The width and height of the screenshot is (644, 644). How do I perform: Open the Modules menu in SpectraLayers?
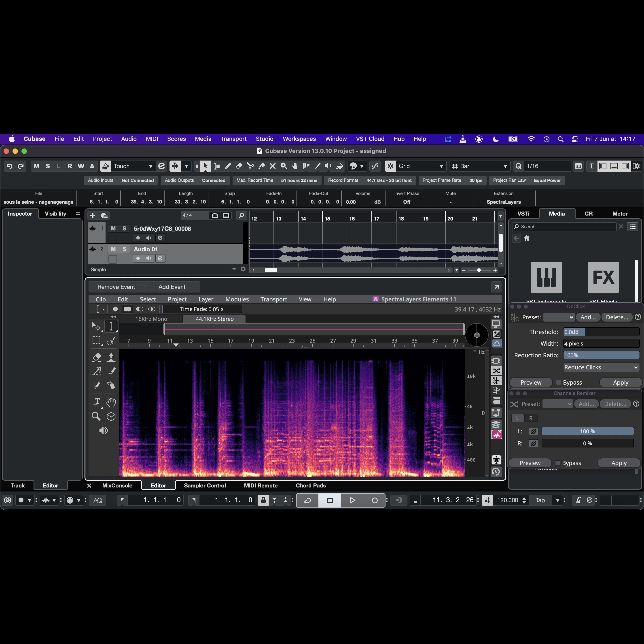coord(237,299)
